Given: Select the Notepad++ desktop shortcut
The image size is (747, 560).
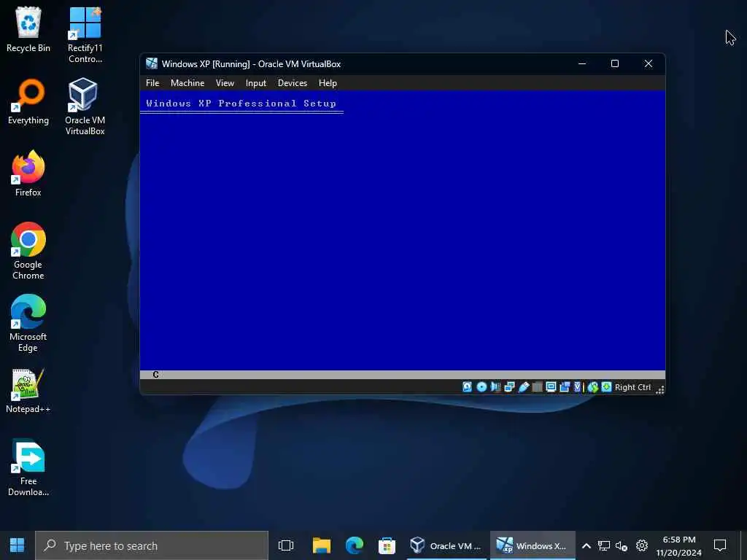Looking at the screenshot, I should tap(28, 391).
